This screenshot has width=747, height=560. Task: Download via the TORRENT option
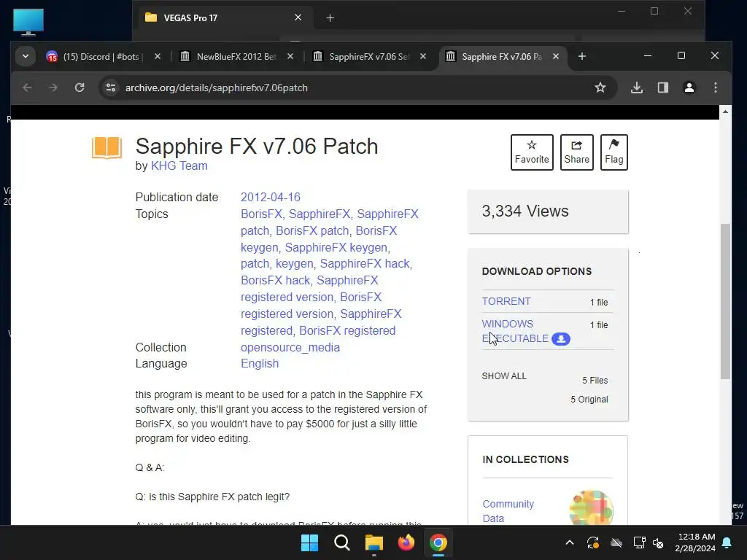click(506, 301)
